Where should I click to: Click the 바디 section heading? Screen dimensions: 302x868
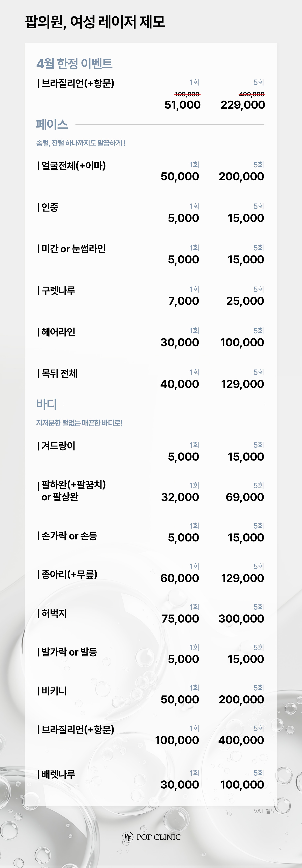[x=47, y=404]
